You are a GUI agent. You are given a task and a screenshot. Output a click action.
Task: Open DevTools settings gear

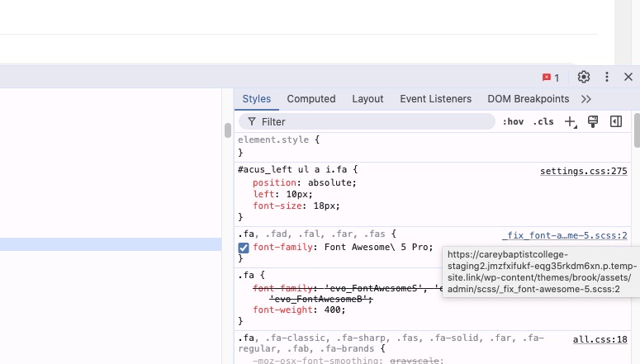(584, 77)
